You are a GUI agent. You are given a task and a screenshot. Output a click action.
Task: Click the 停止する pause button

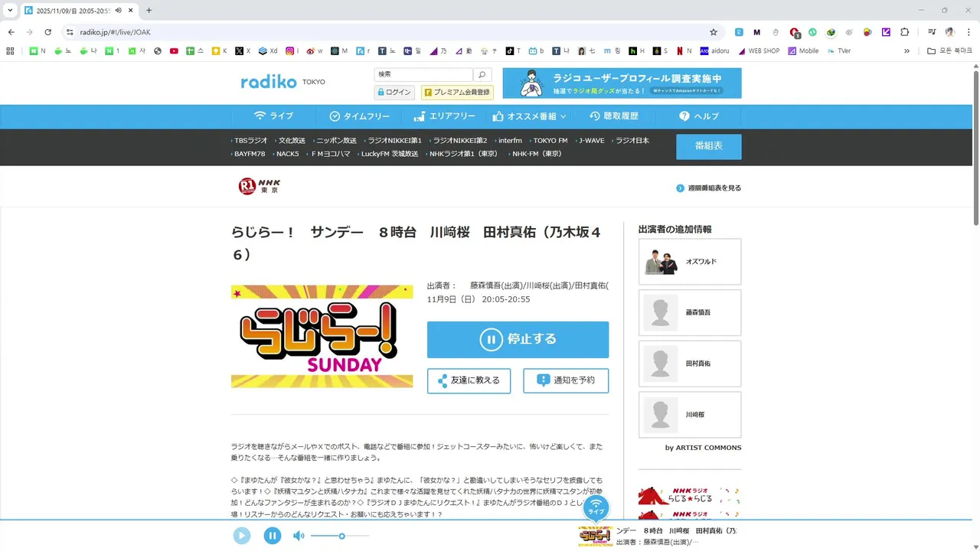coord(518,339)
